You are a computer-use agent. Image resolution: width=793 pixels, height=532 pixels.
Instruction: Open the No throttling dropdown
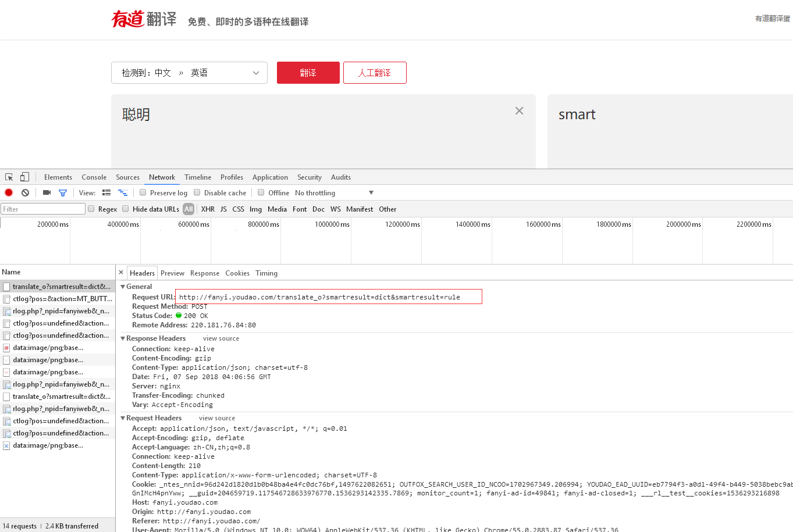click(x=334, y=193)
